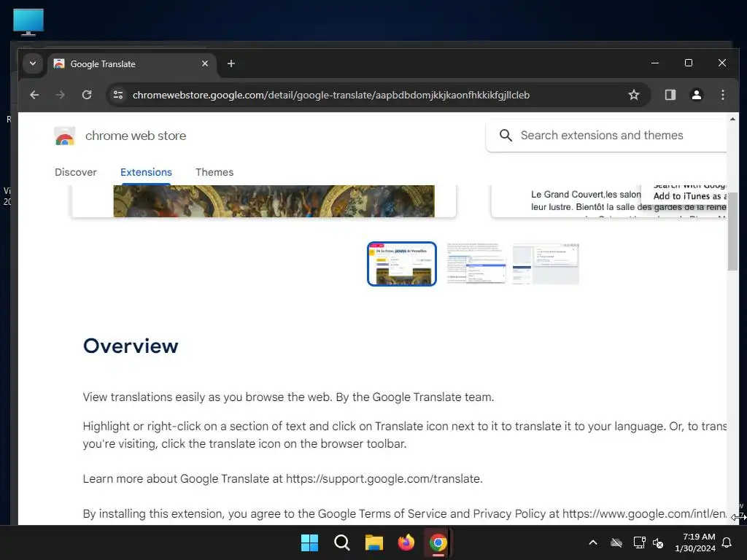Viewport: 747px width, 560px height.
Task: Open a new browser tab
Action: point(231,63)
